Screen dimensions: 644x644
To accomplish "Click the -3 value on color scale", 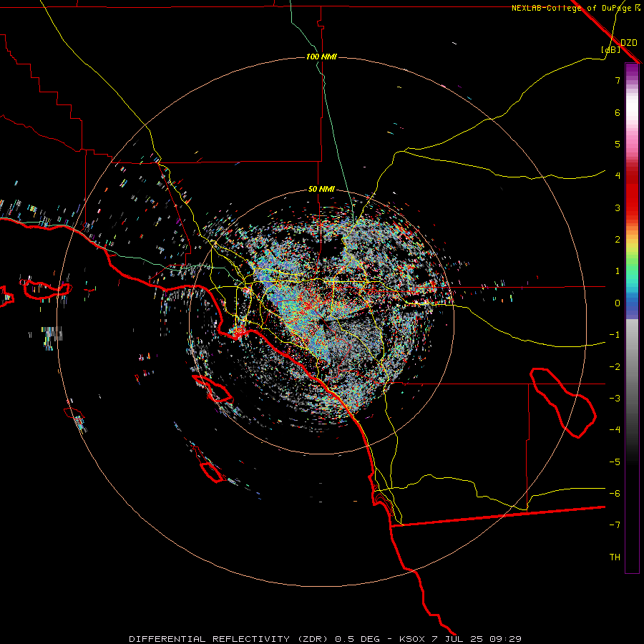I will coord(615,399).
